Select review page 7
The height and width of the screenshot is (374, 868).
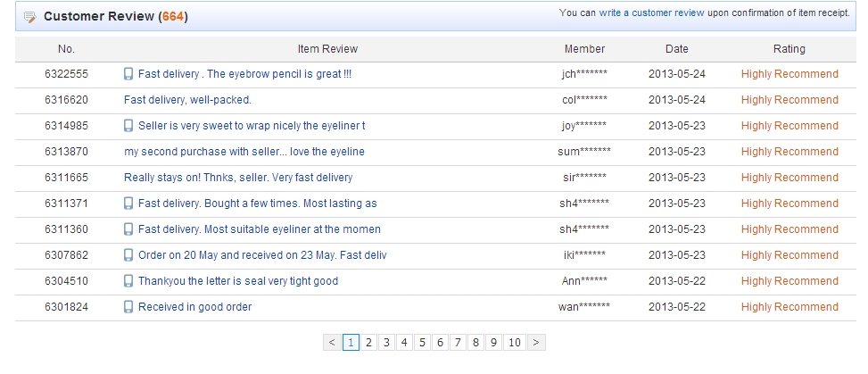point(458,343)
